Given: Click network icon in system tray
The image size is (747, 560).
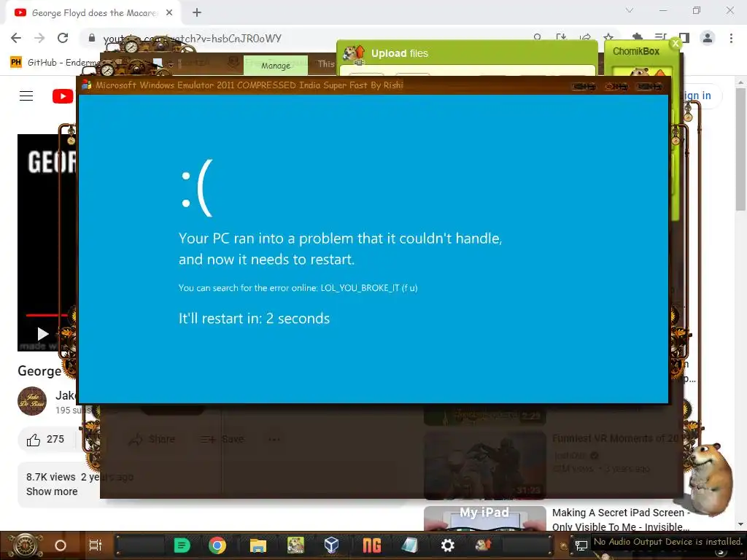Looking at the screenshot, I should (x=581, y=545).
